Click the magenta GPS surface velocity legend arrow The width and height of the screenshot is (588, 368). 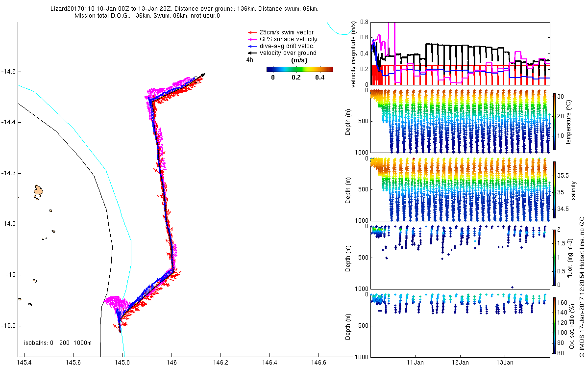click(252, 39)
